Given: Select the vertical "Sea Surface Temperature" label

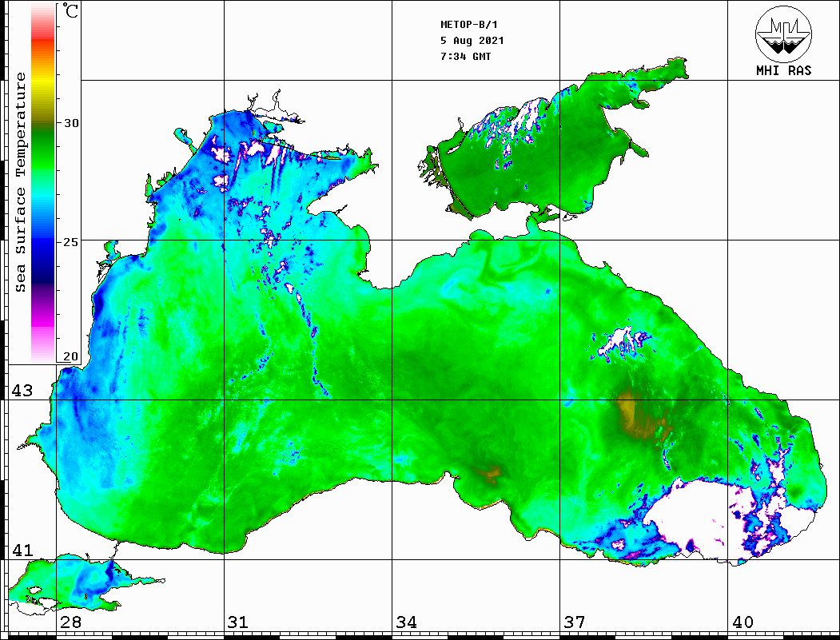Looking at the screenshot, I should click(21, 182).
